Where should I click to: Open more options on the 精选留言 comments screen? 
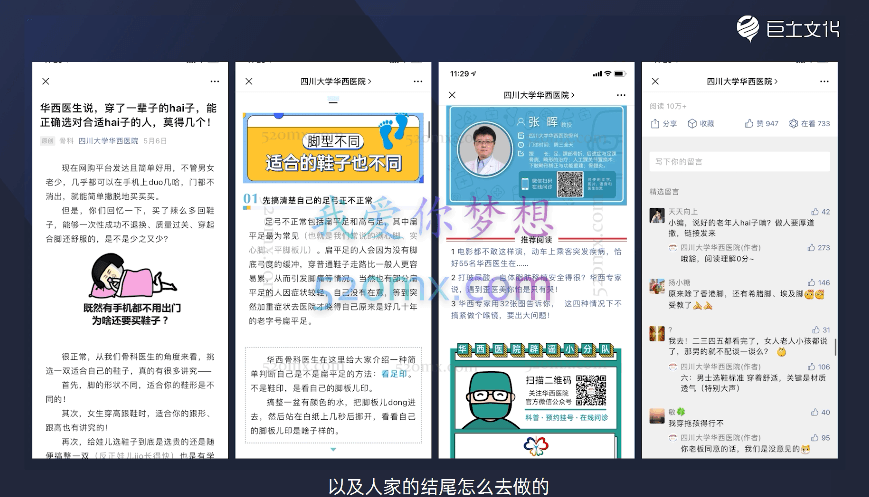coord(824,81)
